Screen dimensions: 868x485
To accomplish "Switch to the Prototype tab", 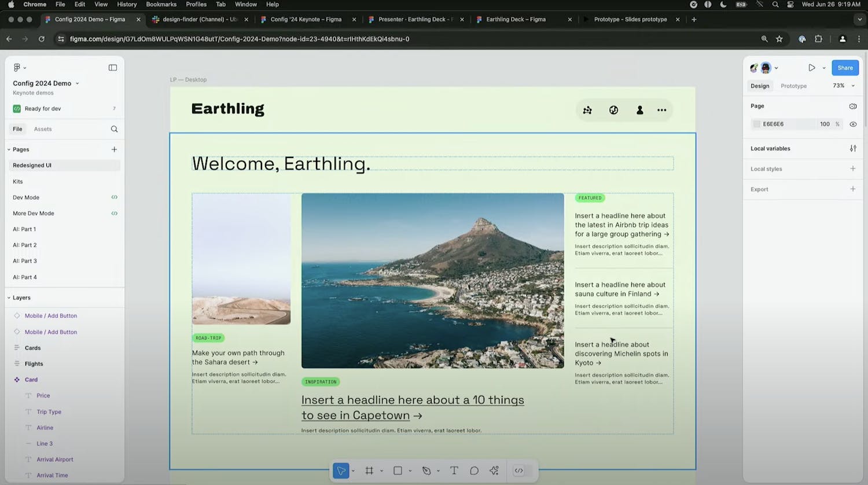I will (x=793, y=86).
